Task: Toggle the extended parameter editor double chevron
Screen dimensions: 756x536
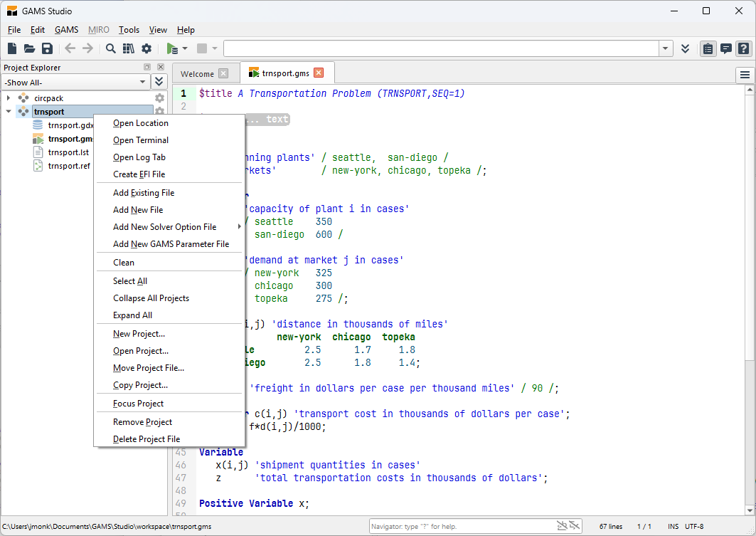Action: (685, 48)
